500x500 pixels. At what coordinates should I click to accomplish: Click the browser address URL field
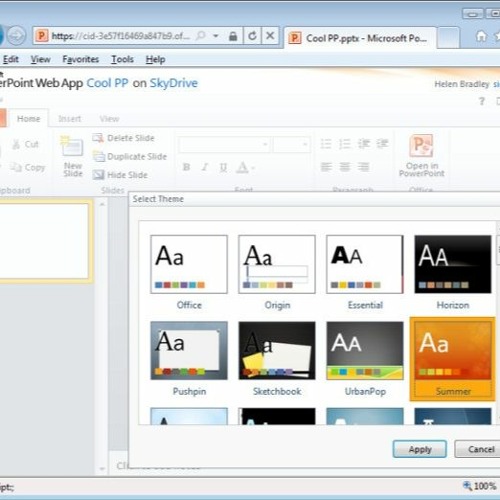tap(121, 36)
